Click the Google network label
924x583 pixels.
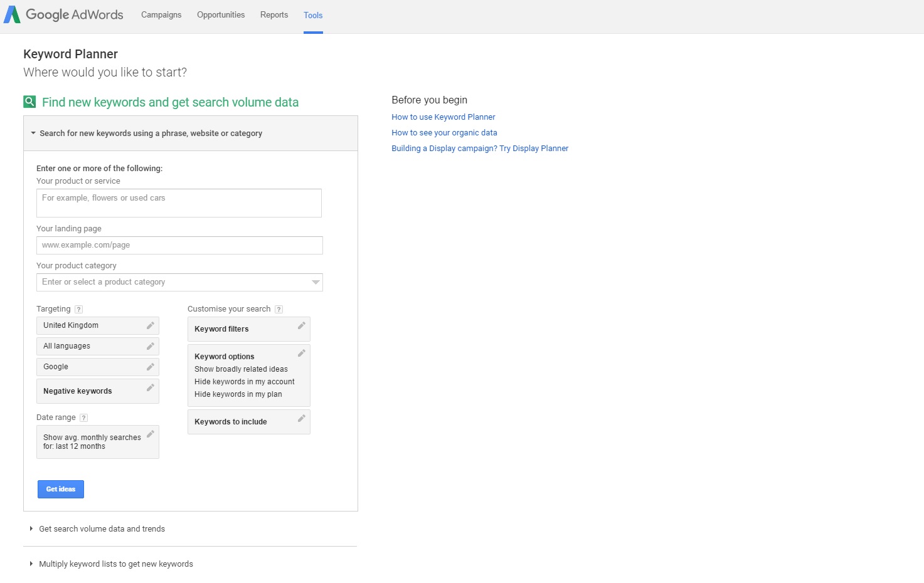pos(56,367)
